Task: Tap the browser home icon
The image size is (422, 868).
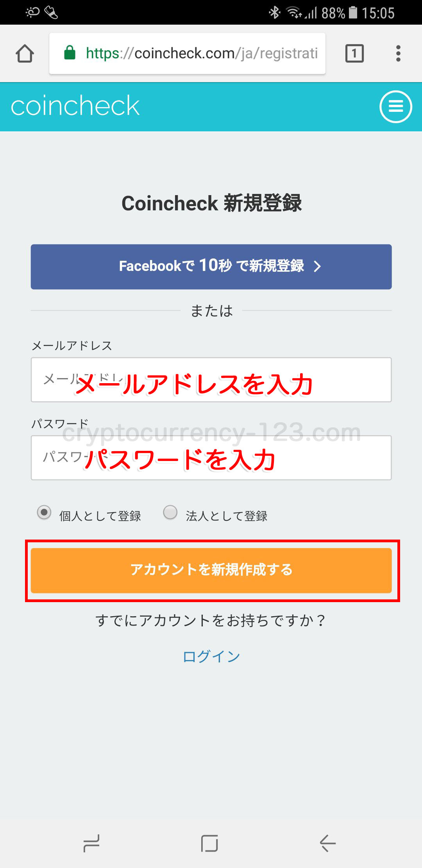Action: (x=25, y=53)
